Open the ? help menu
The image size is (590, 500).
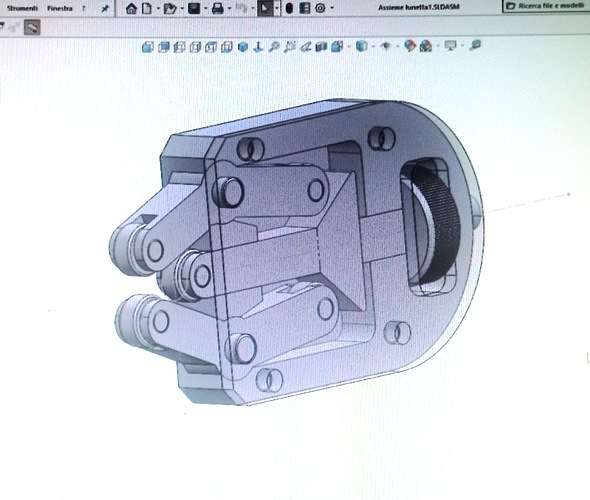pos(84,8)
